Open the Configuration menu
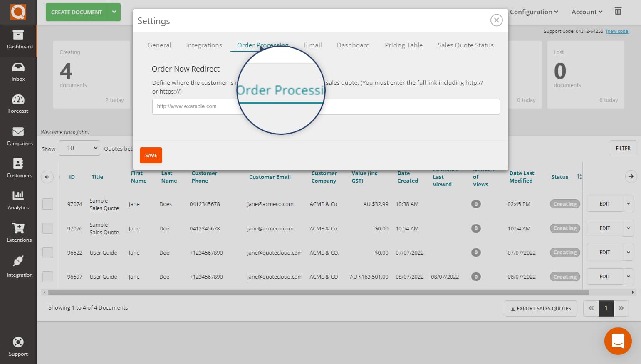 tap(534, 12)
